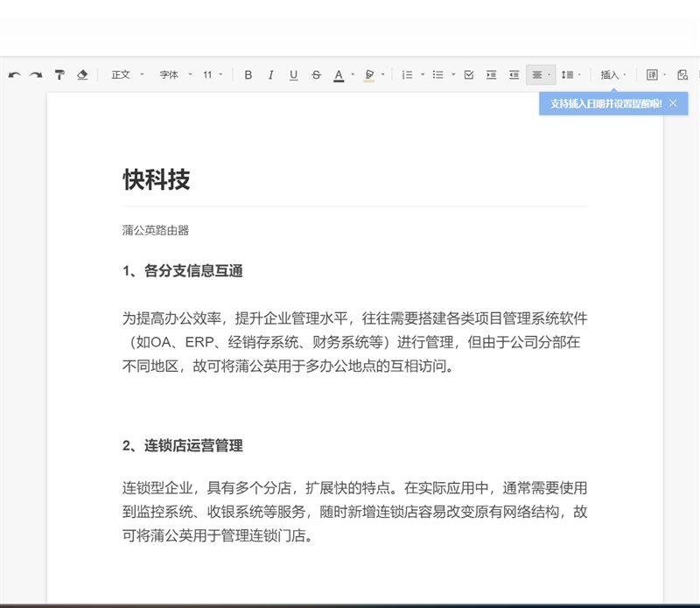Click the line starting 不同地区，故可将蒲公英
This screenshot has height=608, width=700.
(289, 366)
